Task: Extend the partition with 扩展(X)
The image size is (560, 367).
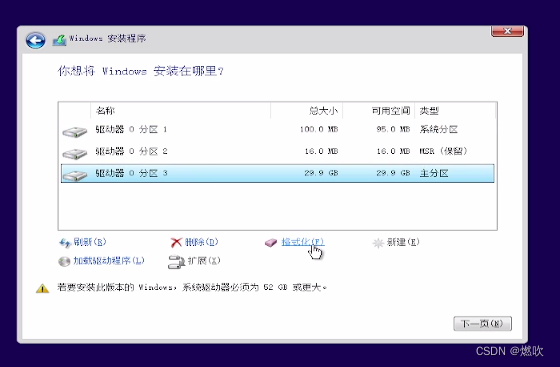Action: pyautogui.click(x=204, y=261)
